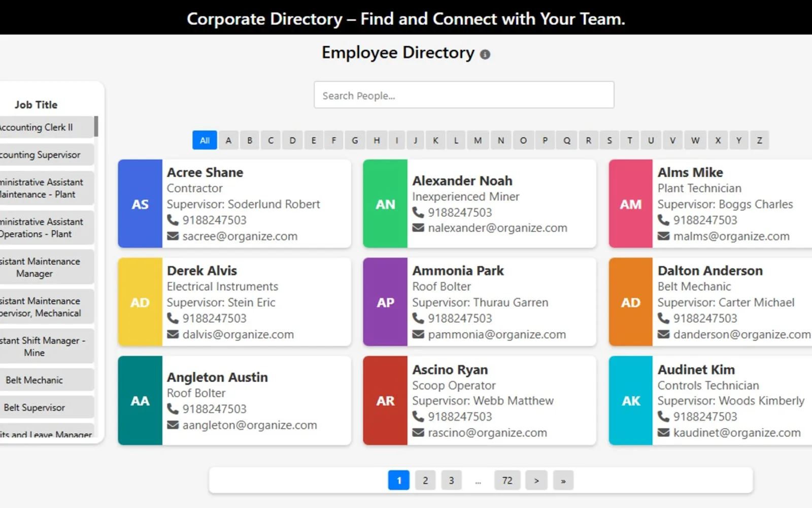The height and width of the screenshot is (508, 812).
Task: Open Acree Shane's name heading
Action: point(205,172)
